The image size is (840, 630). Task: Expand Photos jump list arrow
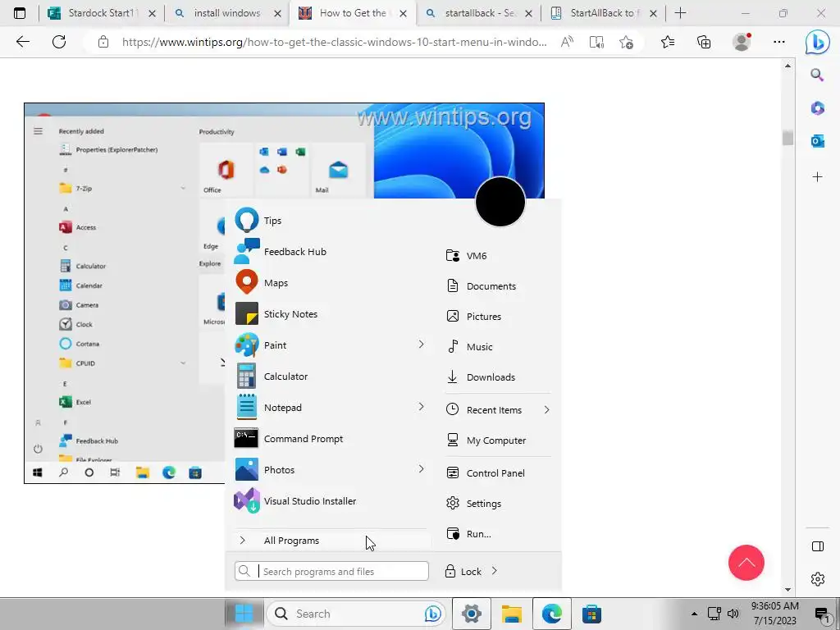pos(421,469)
